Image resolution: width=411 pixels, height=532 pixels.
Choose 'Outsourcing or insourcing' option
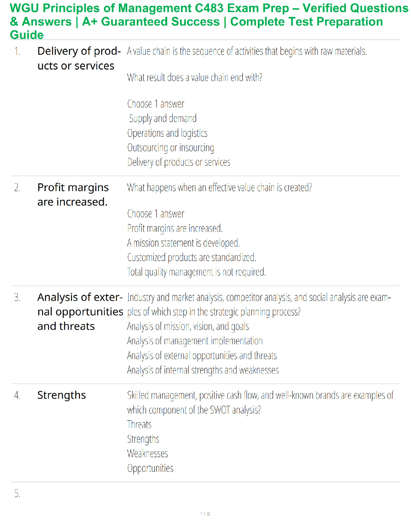point(171,148)
